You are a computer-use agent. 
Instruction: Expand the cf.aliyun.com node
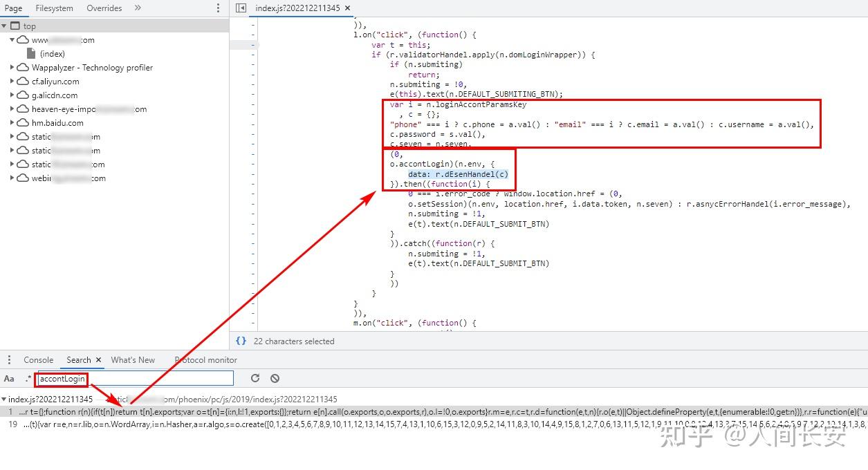pyautogui.click(x=12, y=82)
